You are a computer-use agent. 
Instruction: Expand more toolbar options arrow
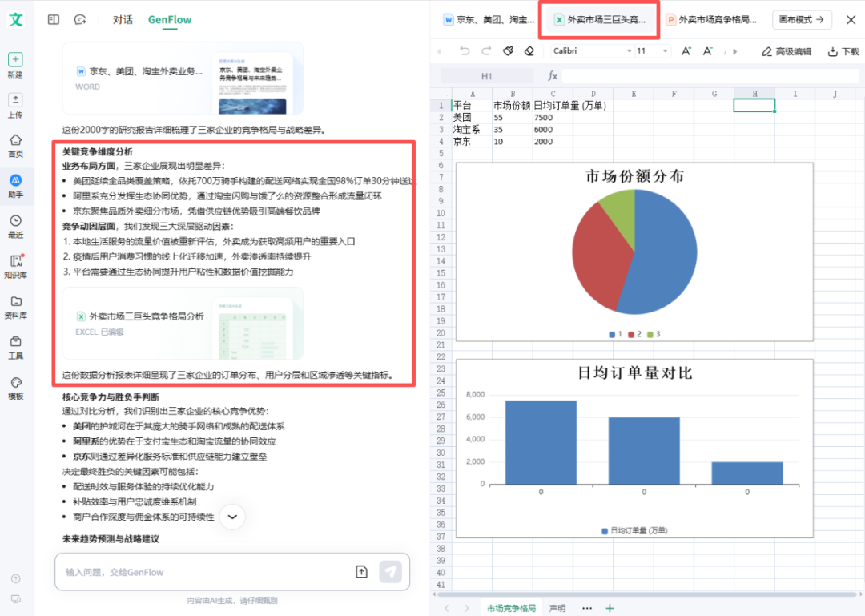click(734, 52)
